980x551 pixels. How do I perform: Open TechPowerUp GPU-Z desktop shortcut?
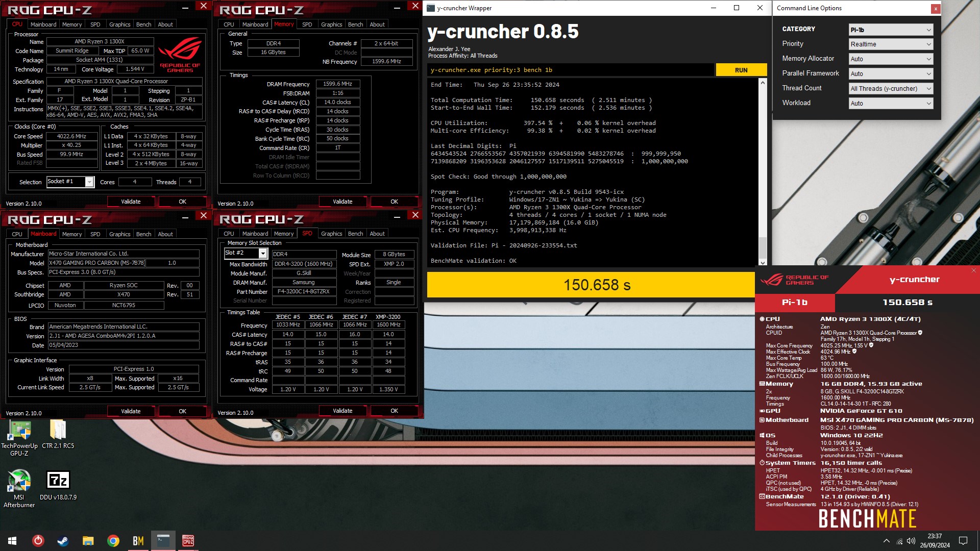[x=19, y=437]
